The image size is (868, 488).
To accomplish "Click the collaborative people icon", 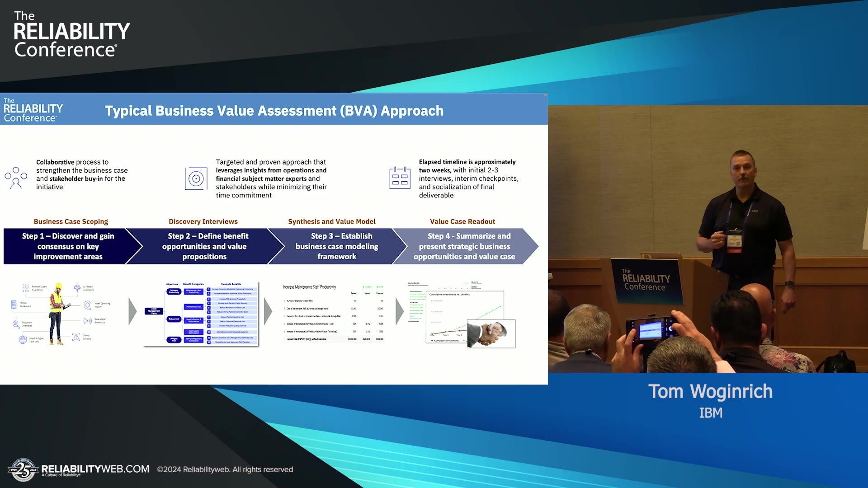I will click(16, 177).
